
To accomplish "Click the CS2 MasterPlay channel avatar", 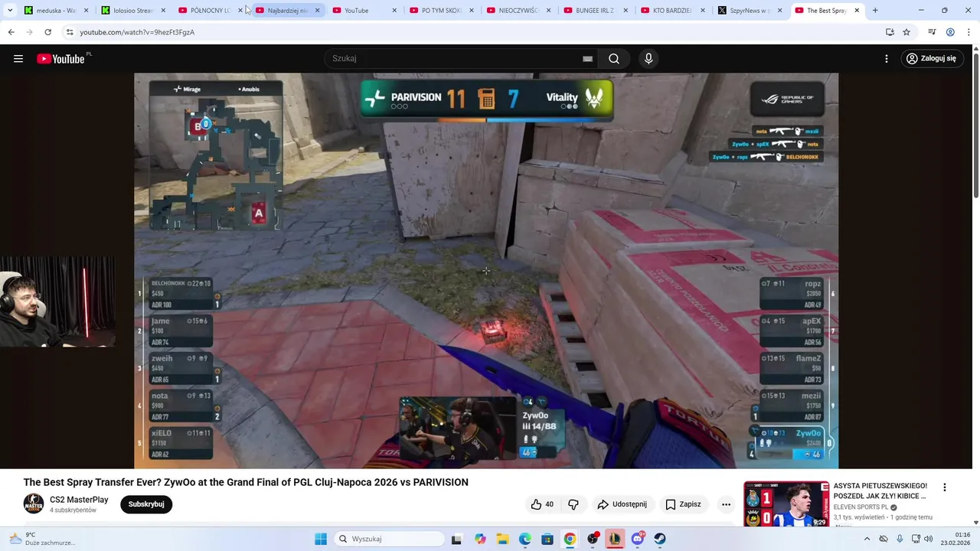I will (34, 504).
